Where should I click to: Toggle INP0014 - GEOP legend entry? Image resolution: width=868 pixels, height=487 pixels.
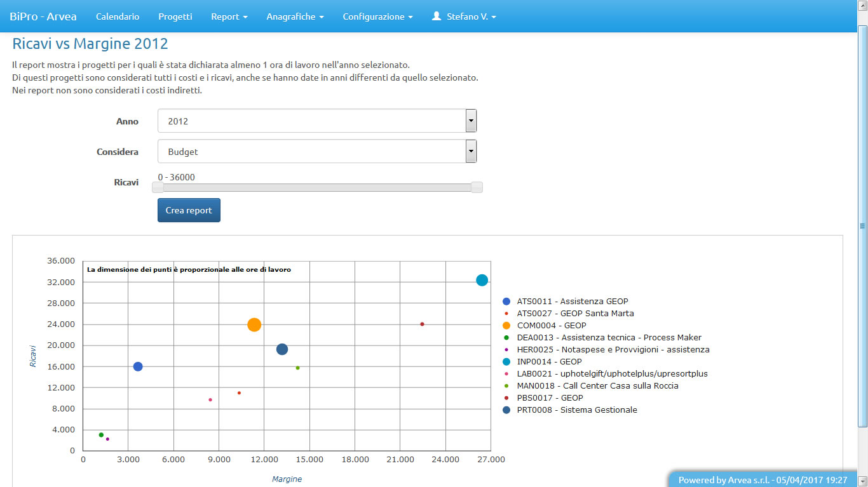click(549, 362)
